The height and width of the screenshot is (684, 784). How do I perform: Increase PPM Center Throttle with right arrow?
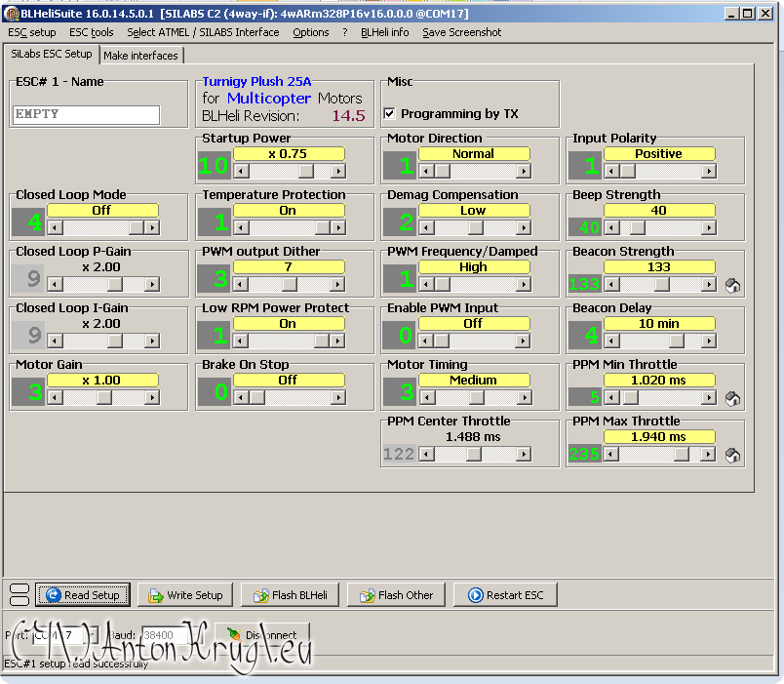[x=524, y=454]
